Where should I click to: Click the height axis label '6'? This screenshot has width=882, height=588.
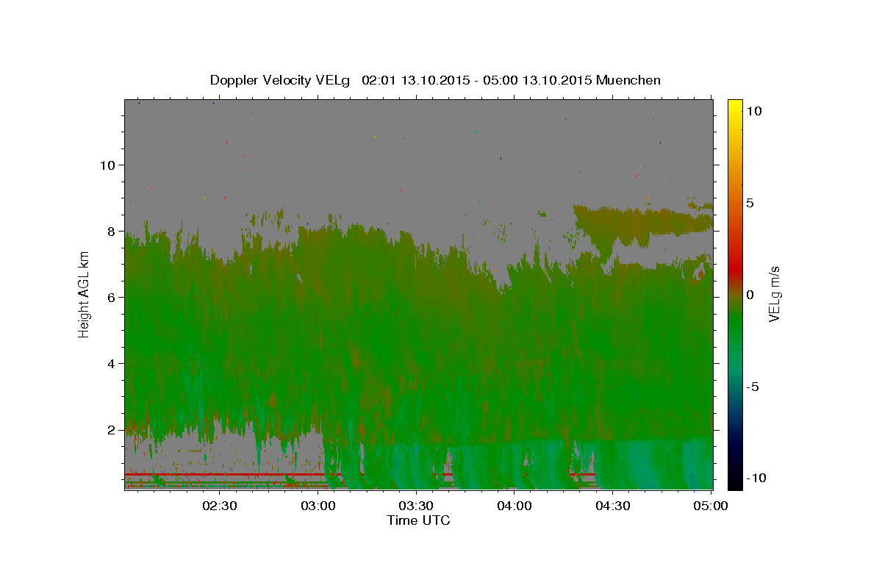112,298
